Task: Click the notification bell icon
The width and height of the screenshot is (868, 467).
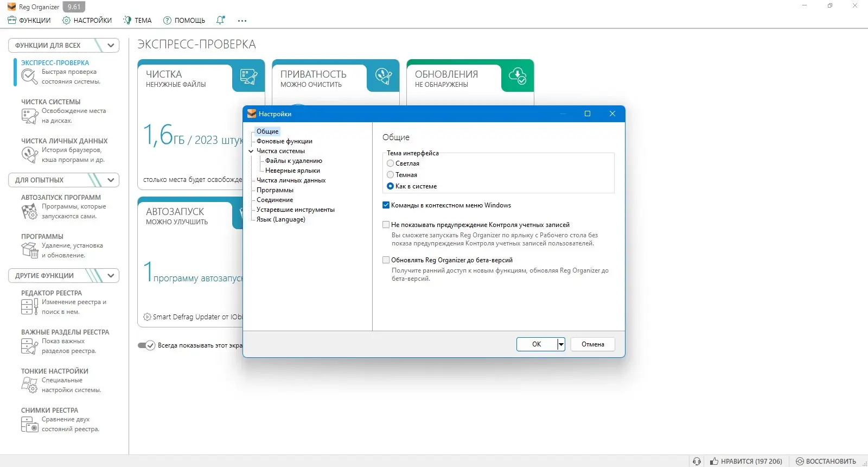Action: coord(220,20)
